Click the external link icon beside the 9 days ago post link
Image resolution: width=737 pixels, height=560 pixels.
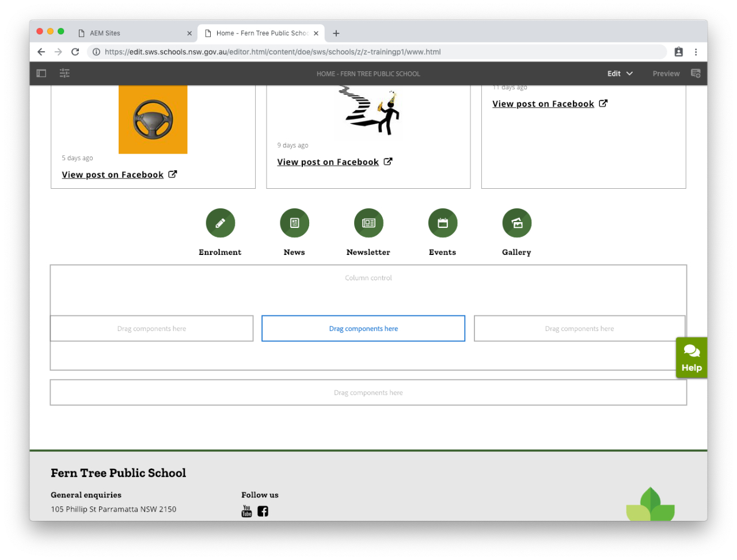[x=388, y=161]
